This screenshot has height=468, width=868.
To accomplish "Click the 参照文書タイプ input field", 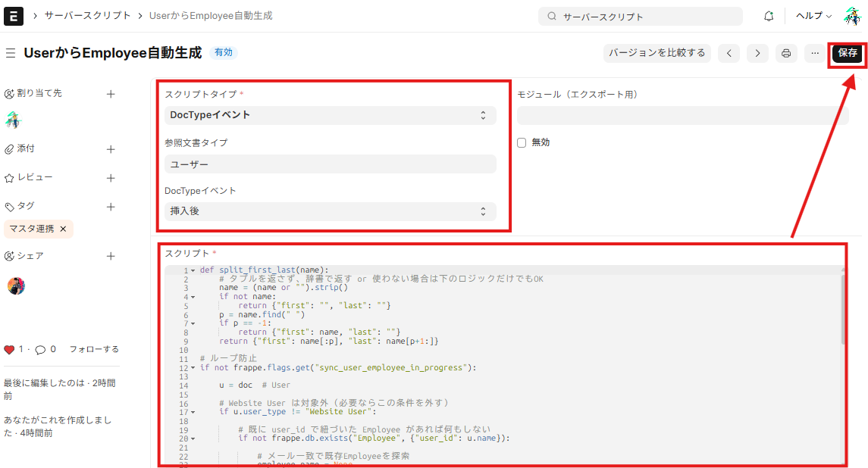I will point(330,164).
